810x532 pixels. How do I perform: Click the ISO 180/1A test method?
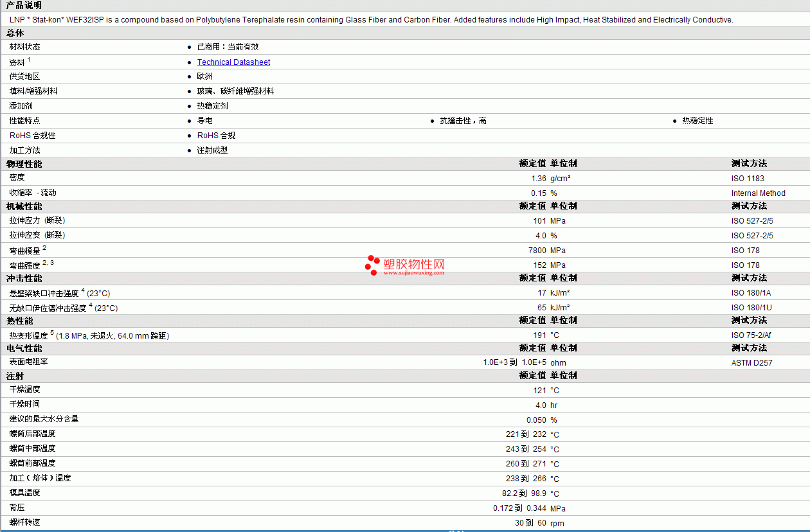pyautogui.click(x=751, y=293)
